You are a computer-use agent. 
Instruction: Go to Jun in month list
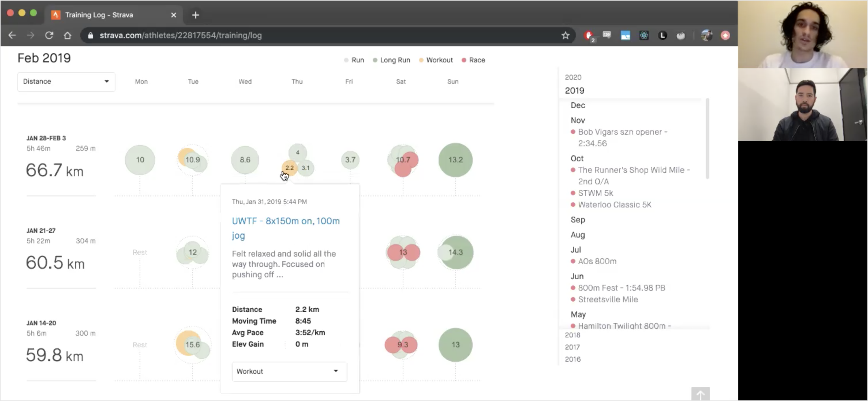[577, 276]
